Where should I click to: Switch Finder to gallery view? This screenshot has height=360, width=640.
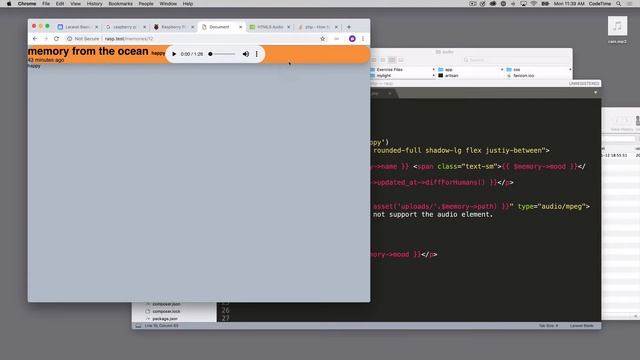click(401, 60)
